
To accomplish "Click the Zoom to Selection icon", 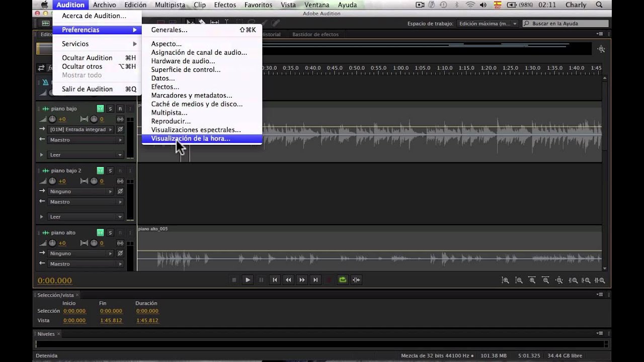I will [x=599, y=281].
